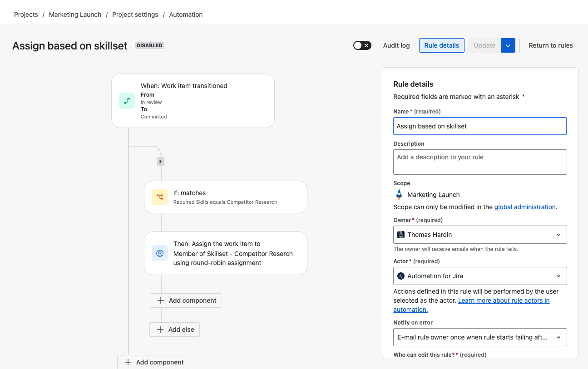Click Thomas Hardin's avatar in the Owner field
The height and width of the screenshot is (369, 588).
coord(400,235)
